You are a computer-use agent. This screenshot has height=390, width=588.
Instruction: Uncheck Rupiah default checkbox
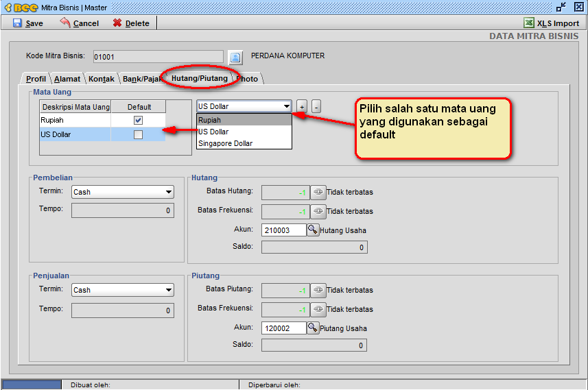138,121
